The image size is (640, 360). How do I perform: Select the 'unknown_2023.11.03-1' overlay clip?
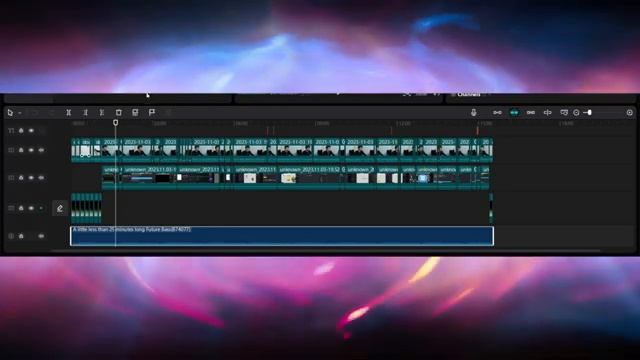pos(150,178)
